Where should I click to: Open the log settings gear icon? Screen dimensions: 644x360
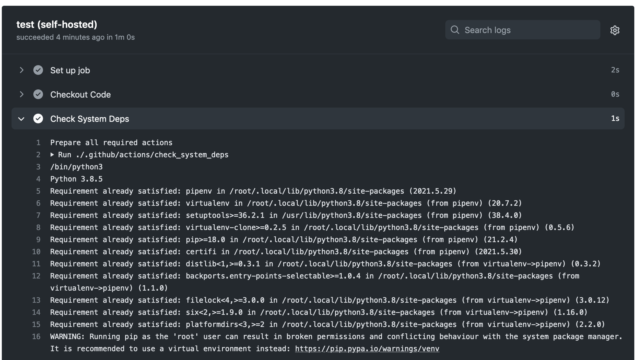[615, 30]
